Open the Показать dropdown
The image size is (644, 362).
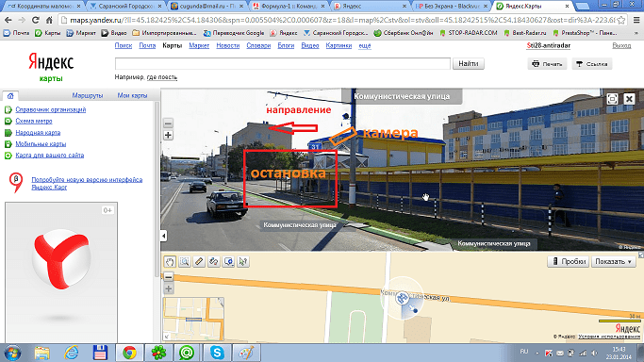tap(613, 261)
